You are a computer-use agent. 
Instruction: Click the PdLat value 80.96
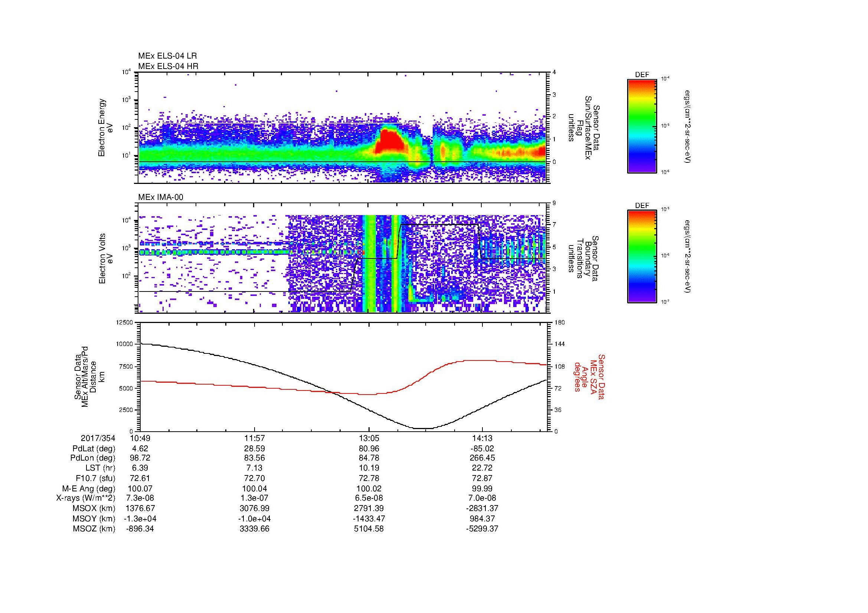[x=369, y=449]
